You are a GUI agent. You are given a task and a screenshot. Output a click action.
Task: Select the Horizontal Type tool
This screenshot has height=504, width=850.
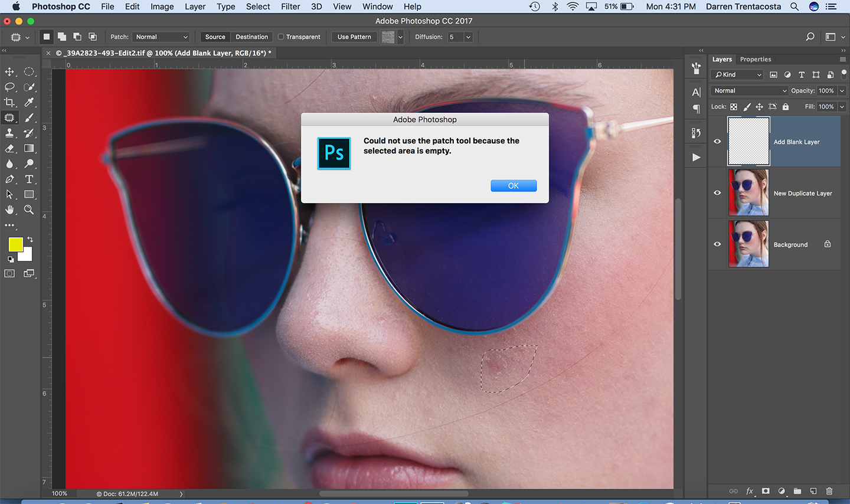click(29, 179)
